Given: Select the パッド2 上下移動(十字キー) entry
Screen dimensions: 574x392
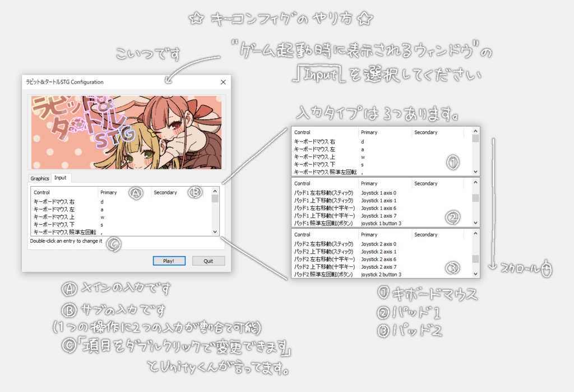Looking at the screenshot, I should tap(325, 267).
